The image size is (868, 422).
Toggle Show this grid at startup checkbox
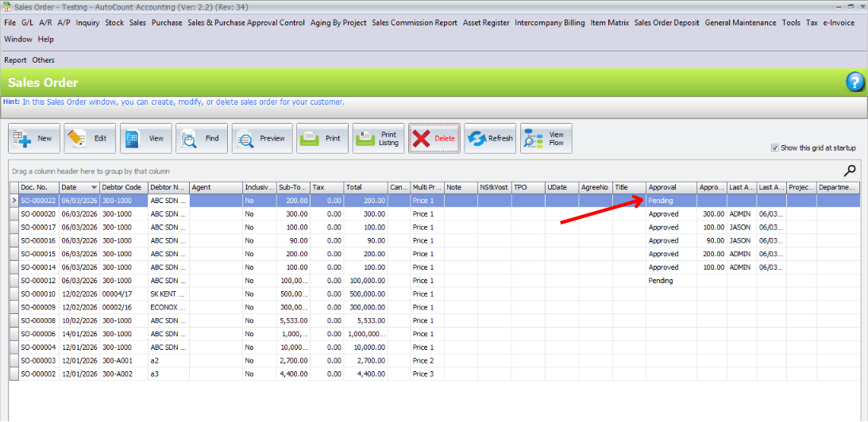coord(775,148)
